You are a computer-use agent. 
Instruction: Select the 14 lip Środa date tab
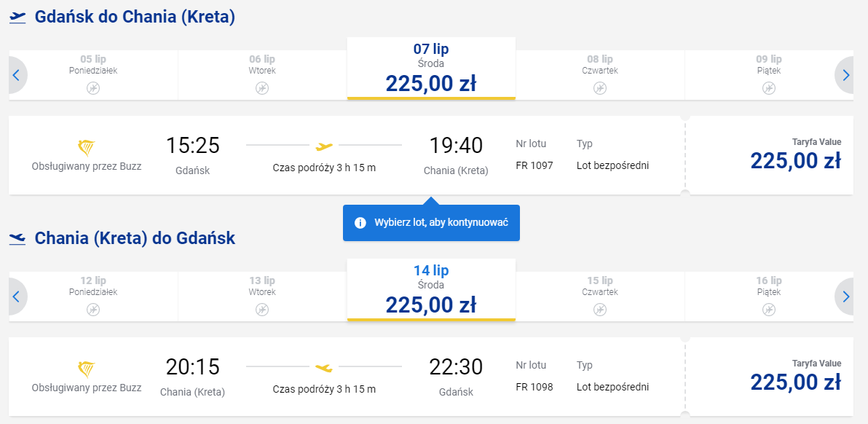(431, 290)
